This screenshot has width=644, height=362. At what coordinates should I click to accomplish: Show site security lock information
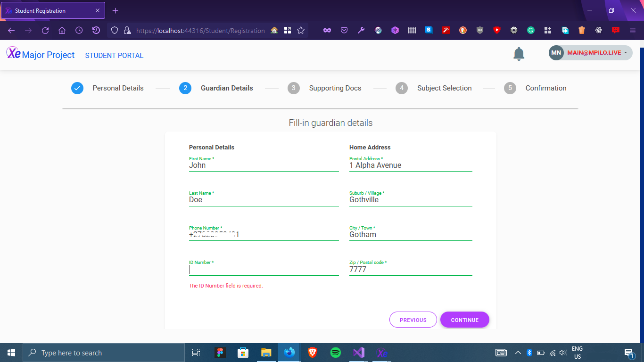pos(127,31)
